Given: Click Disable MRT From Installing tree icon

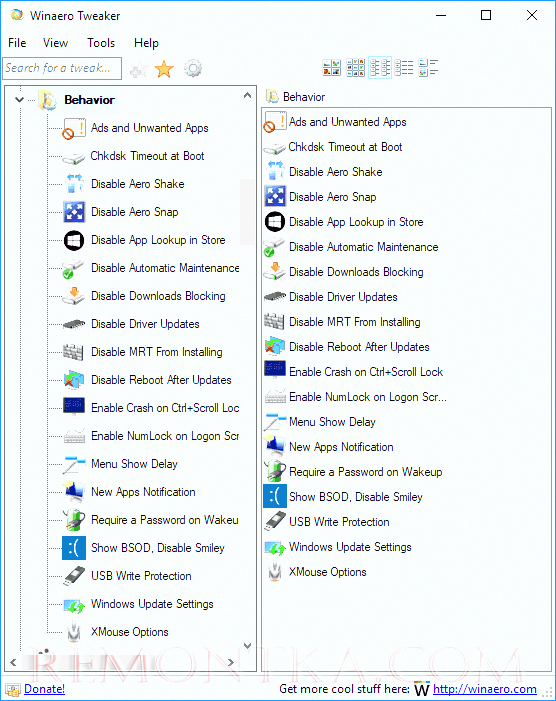Looking at the screenshot, I should [74, 352].
